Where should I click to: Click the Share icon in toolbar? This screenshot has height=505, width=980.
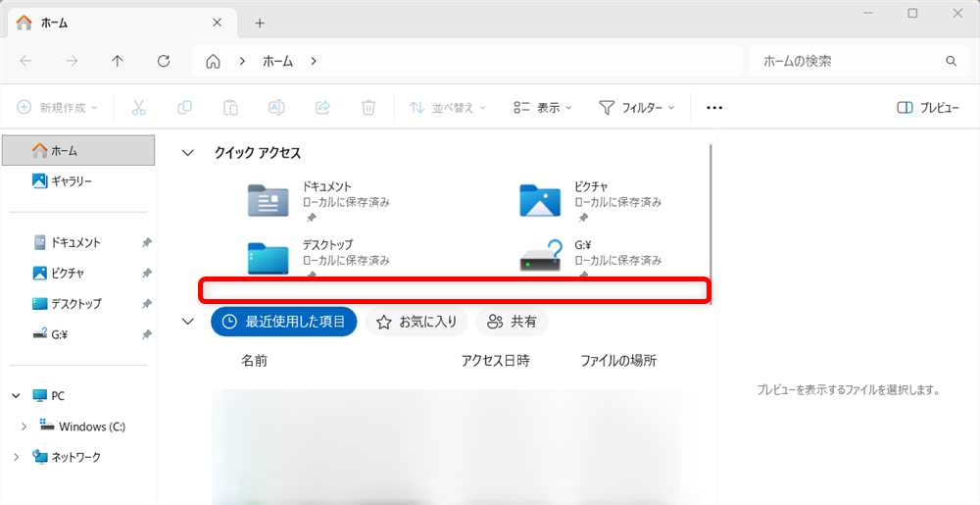(x=322, y=108)
